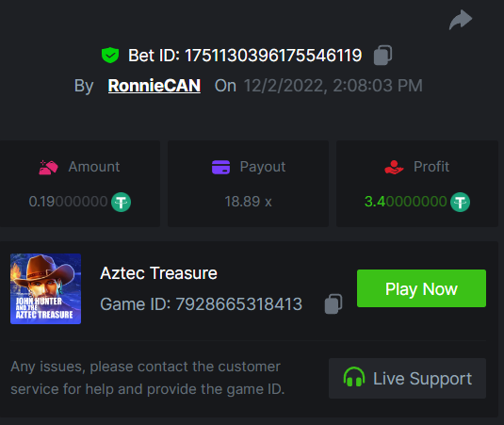Click the pink Amount tag icon
Screen dimensions: 504x425
point(48,167)
